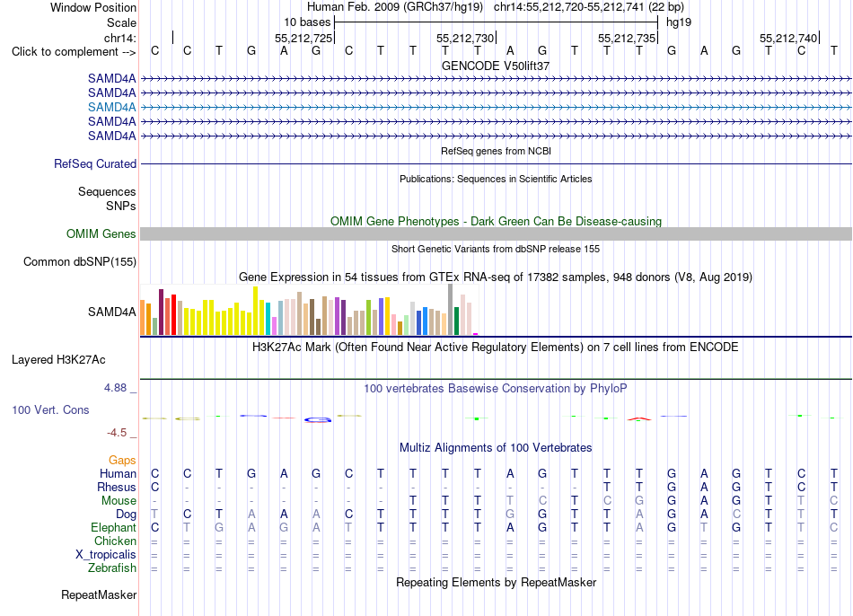Click the RepeatMasker track label
Image resolution: width=853 pixels, height=616 pixels.
click(99, 594)
